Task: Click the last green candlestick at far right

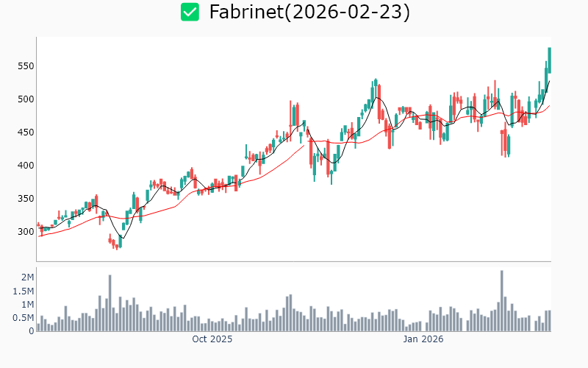Action: (x=549, y=59)
